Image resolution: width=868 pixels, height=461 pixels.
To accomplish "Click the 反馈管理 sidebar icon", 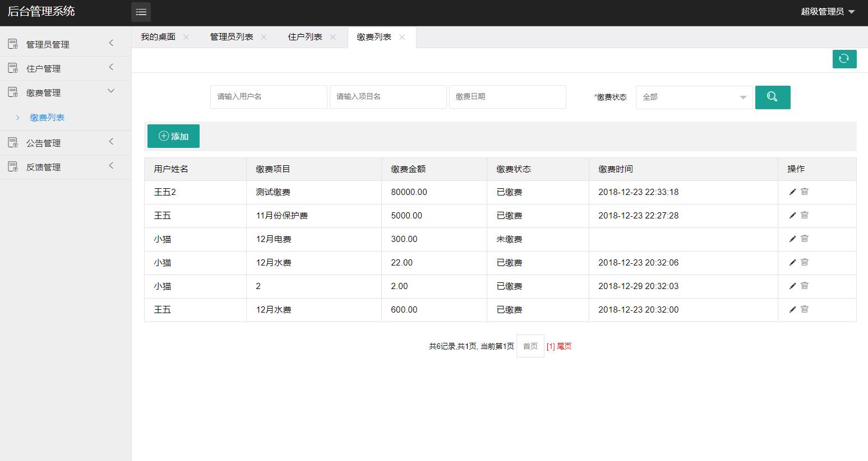I will click(12, 166).
